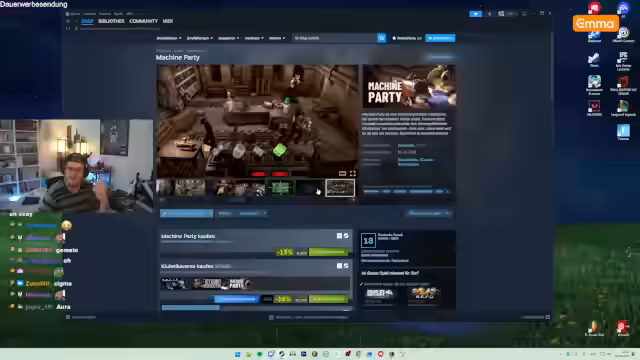The height and width of the screenshot is (360, 640).
Task: Click the green bundle add-to-cart button
Action: click(x=329, y=299)
